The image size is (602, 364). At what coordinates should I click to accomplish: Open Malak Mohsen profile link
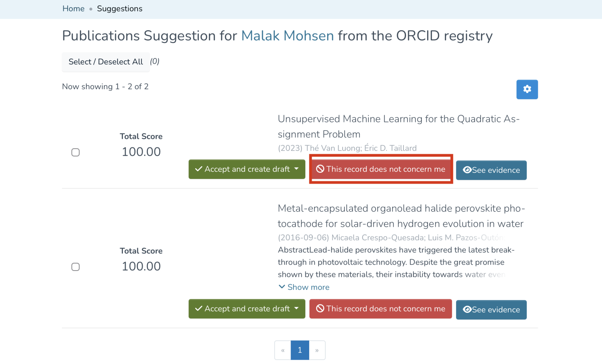287,36
